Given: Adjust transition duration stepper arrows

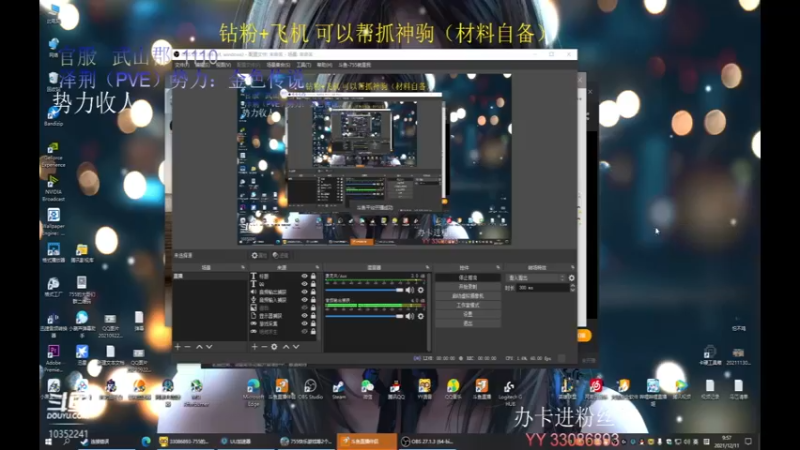Looking at the screenshot, I should pos(572,288).
